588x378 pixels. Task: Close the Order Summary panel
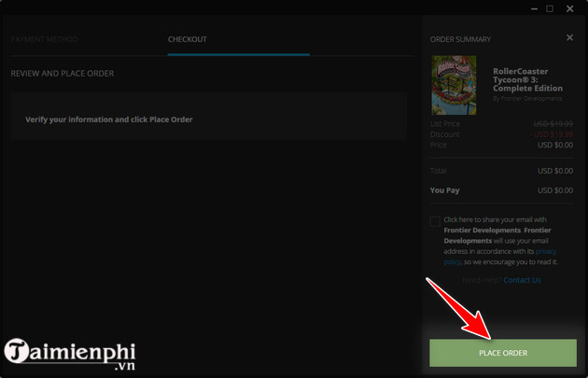(569, 38)
